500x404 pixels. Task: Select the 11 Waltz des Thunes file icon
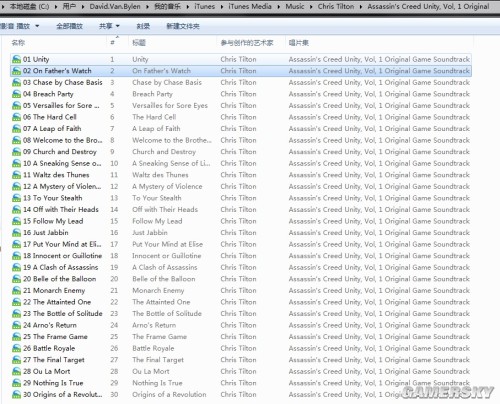[16, 175]
